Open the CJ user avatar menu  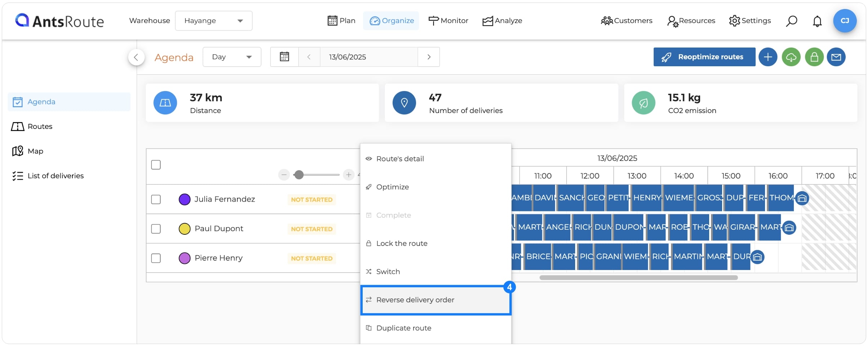[845, 21]
